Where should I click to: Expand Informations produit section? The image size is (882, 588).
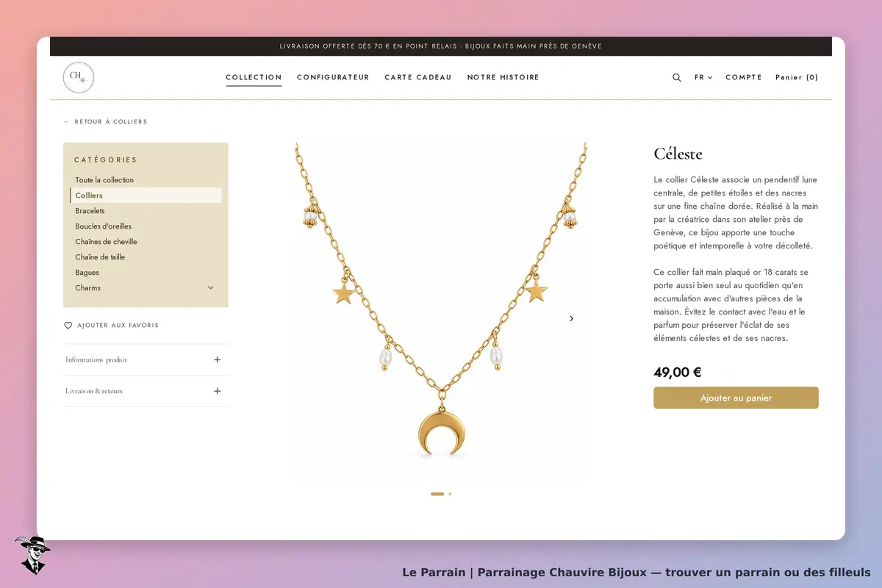(146, 359)
